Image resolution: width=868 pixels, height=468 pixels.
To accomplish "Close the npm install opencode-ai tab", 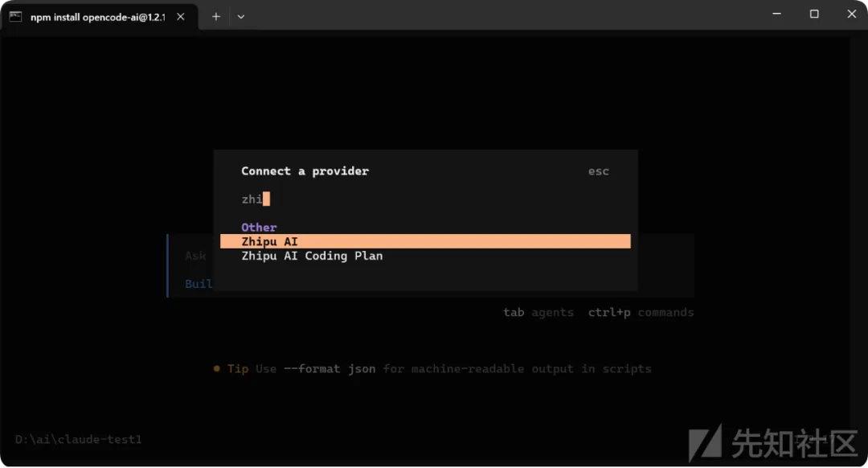I will pos(181,17).
